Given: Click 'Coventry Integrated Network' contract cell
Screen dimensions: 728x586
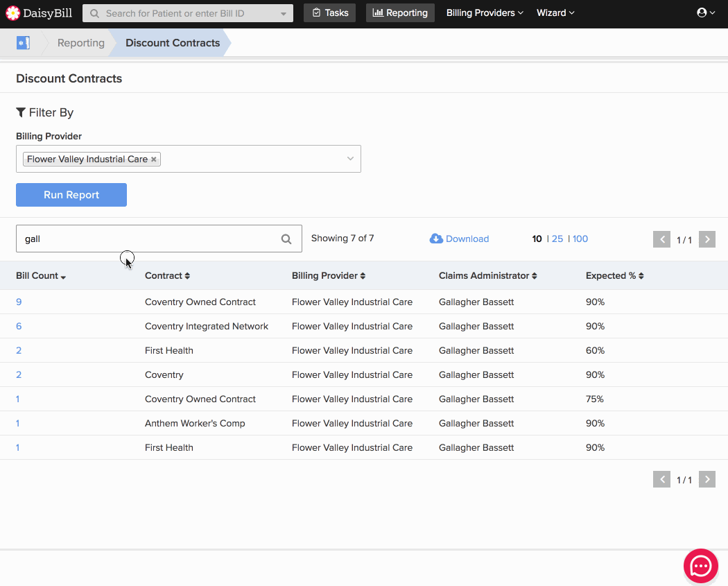Looking at the screenshot, I should (x=207, y=326).
